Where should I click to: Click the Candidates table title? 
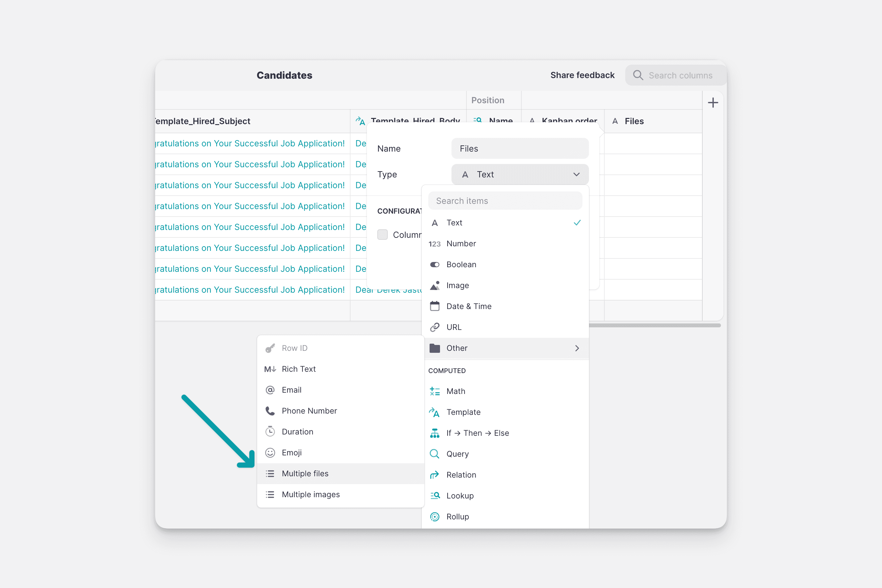(284, 75)
